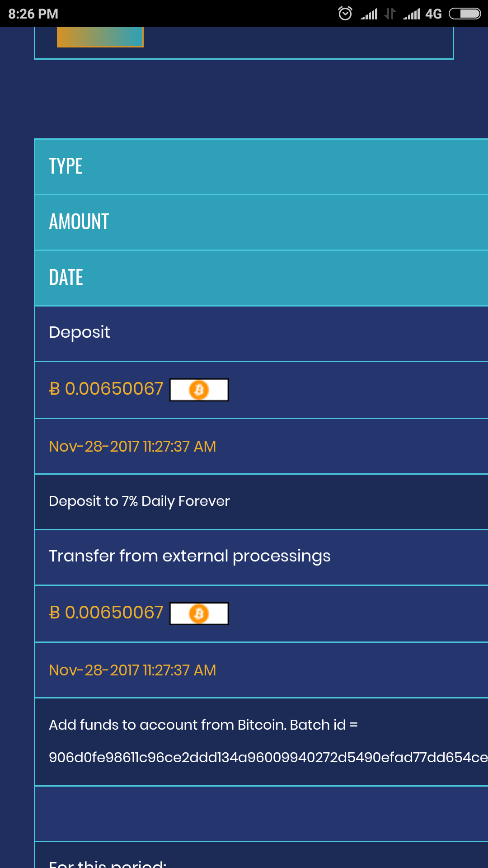
Task: Click the date below the Deposit amount
Action: [x=132, y=447]
